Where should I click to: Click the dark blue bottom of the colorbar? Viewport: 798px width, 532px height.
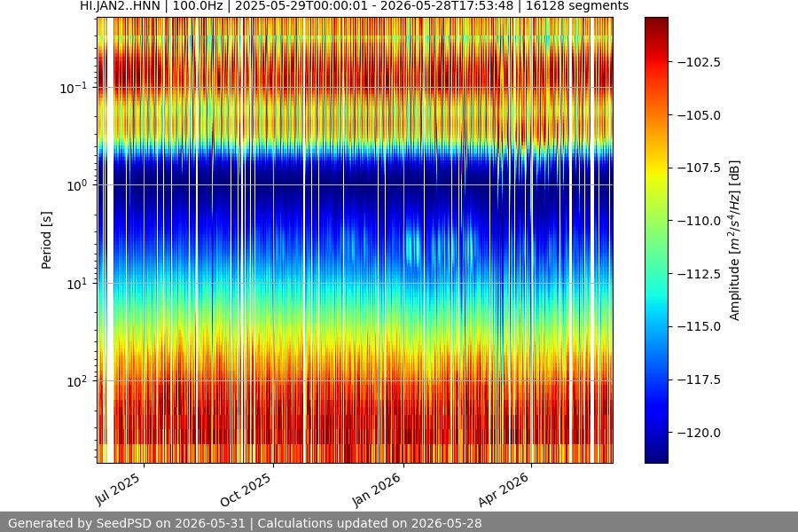coord(656,453)
